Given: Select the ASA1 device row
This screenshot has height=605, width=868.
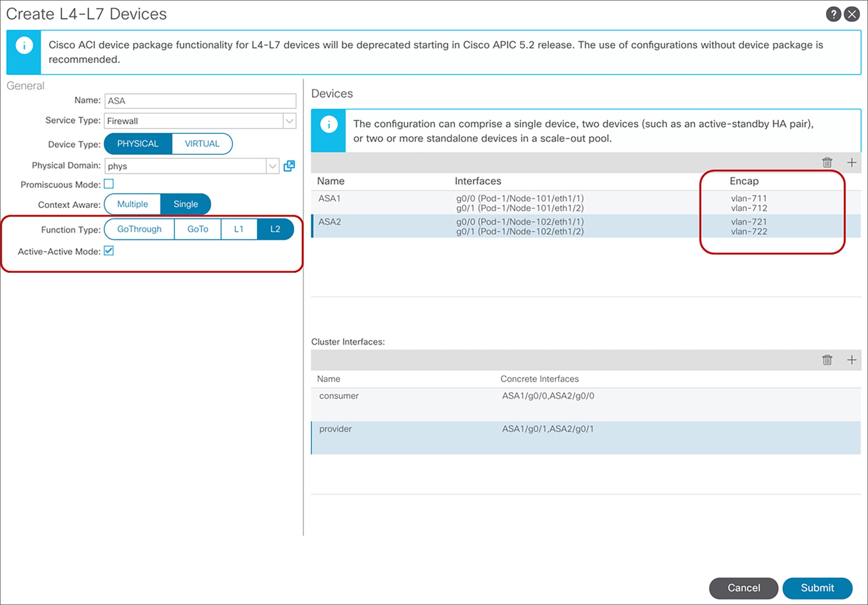Looking at the screenshot, I should 586,203.
